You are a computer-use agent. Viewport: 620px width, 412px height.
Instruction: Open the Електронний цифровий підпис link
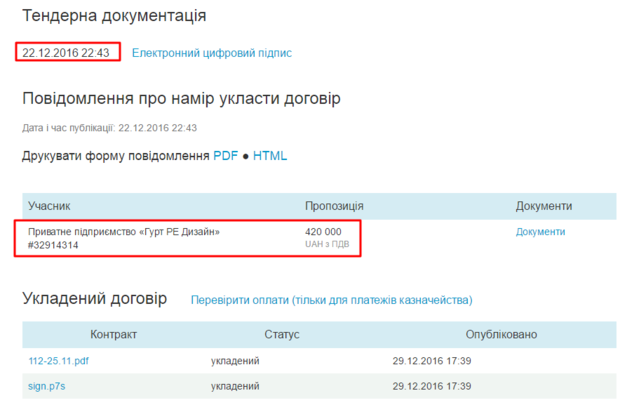click(x=212, y=52)
